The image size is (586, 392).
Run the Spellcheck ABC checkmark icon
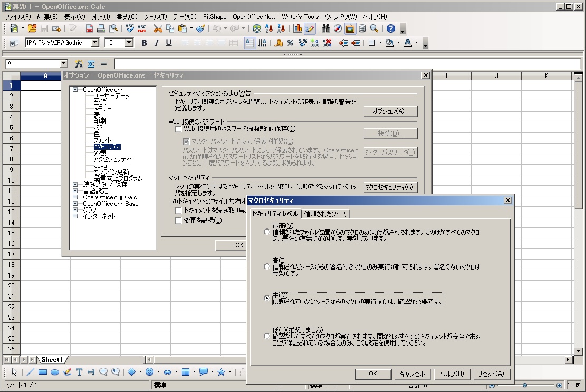point(130,28)
